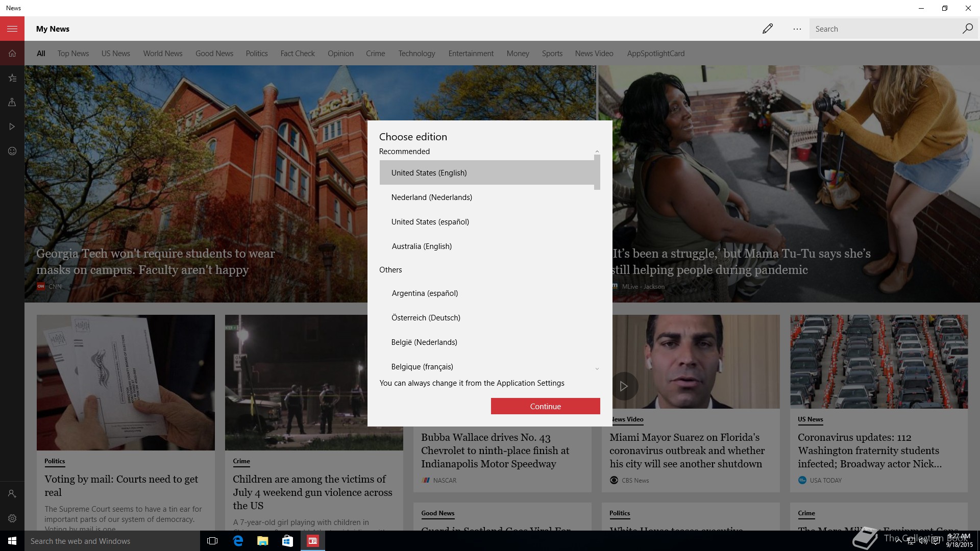
Task: Open Settings gear in sidebar
Action: (12, 518)
